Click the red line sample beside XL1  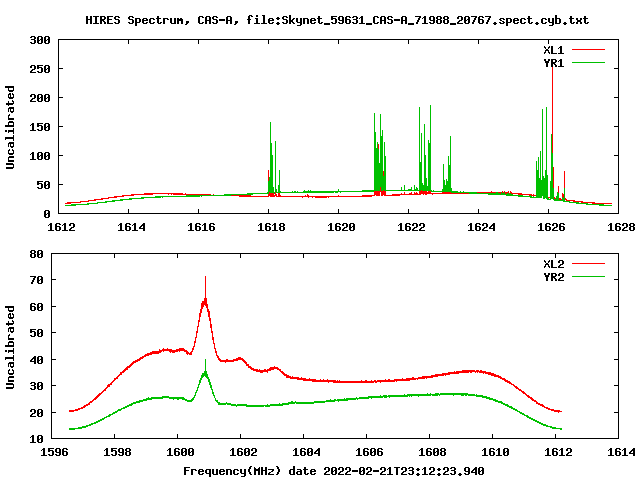[x=588, y=50]
